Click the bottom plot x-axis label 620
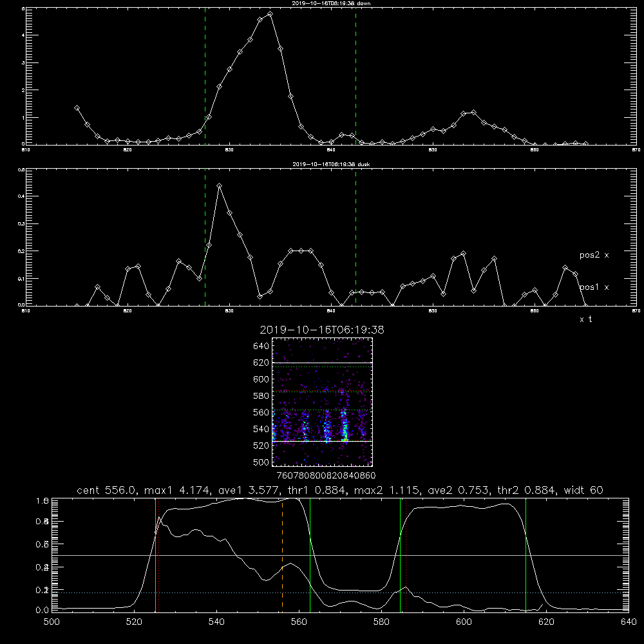The height and width of the screenshot is (644, 644). pyautogui.click(x=546, y=622)
